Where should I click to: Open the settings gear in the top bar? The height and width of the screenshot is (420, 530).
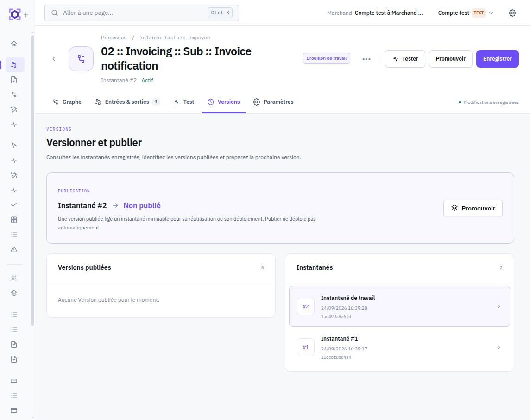(x=512, y=13)
